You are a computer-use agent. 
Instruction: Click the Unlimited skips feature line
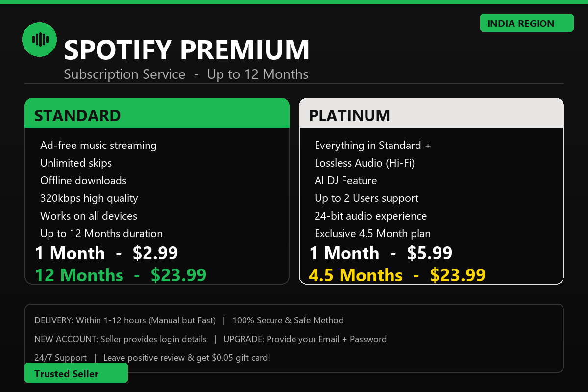[x=76, y=163]
